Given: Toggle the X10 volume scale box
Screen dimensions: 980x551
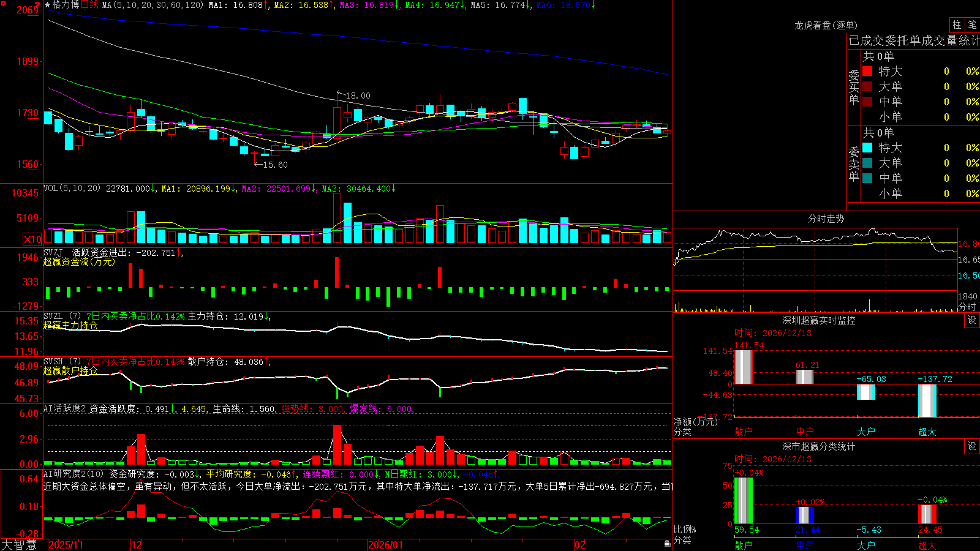Looking at the screenshot, I should point(32,239).
